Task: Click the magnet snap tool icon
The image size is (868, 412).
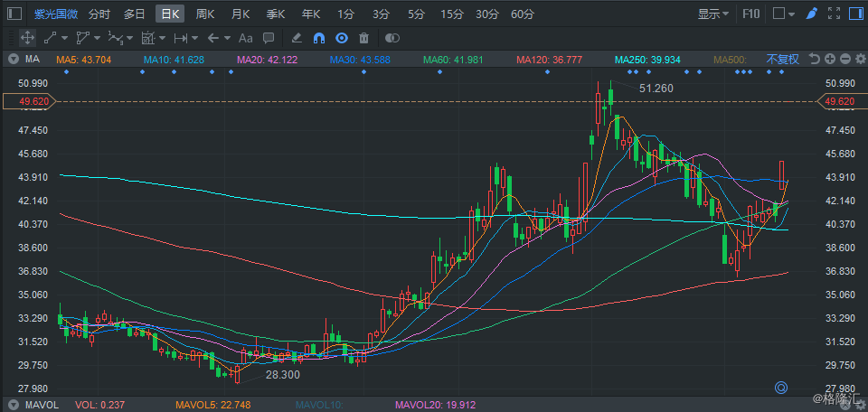Action: point(319,38)
